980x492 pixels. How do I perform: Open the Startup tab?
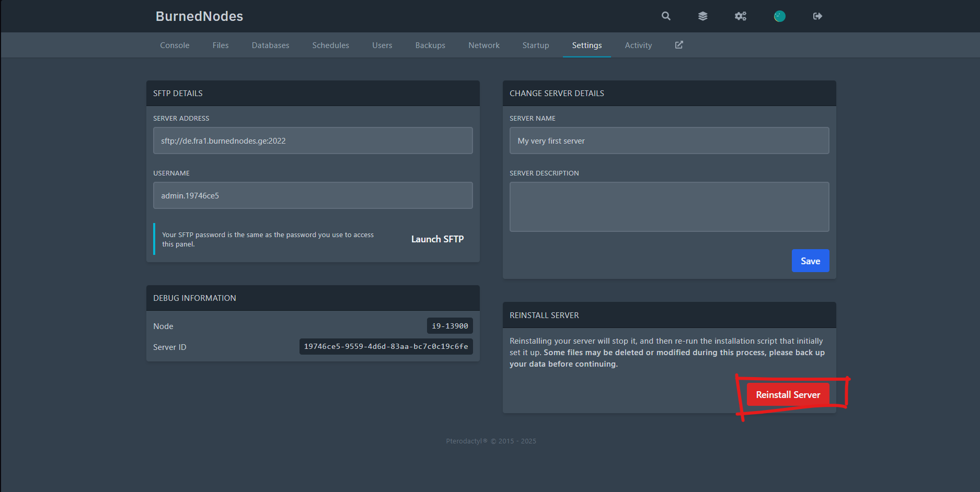pos(536,45)
